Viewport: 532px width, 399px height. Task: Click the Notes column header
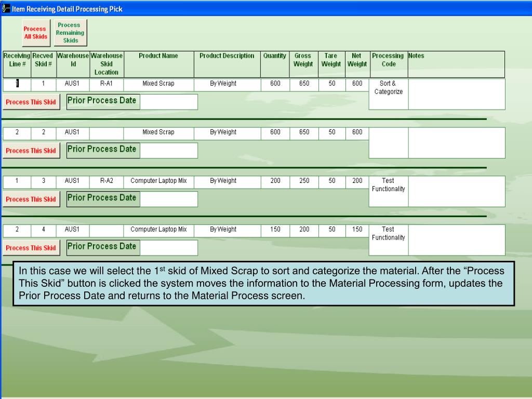pyautogui.click(x=456, y=64)
